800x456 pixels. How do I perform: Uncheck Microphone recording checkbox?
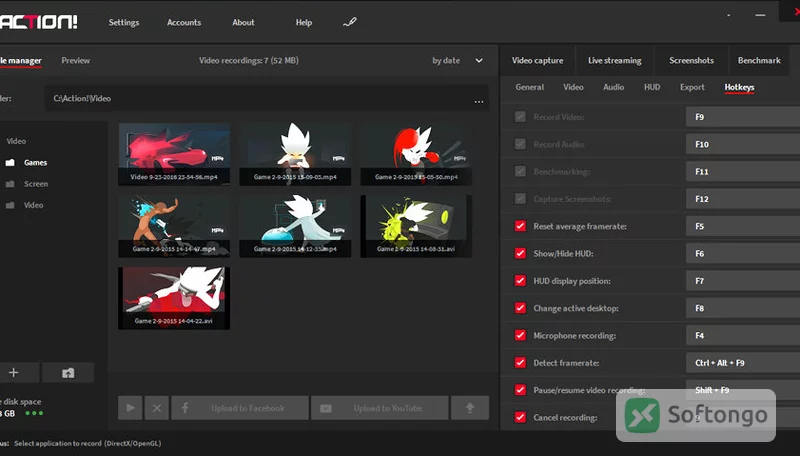click(520, 335)
